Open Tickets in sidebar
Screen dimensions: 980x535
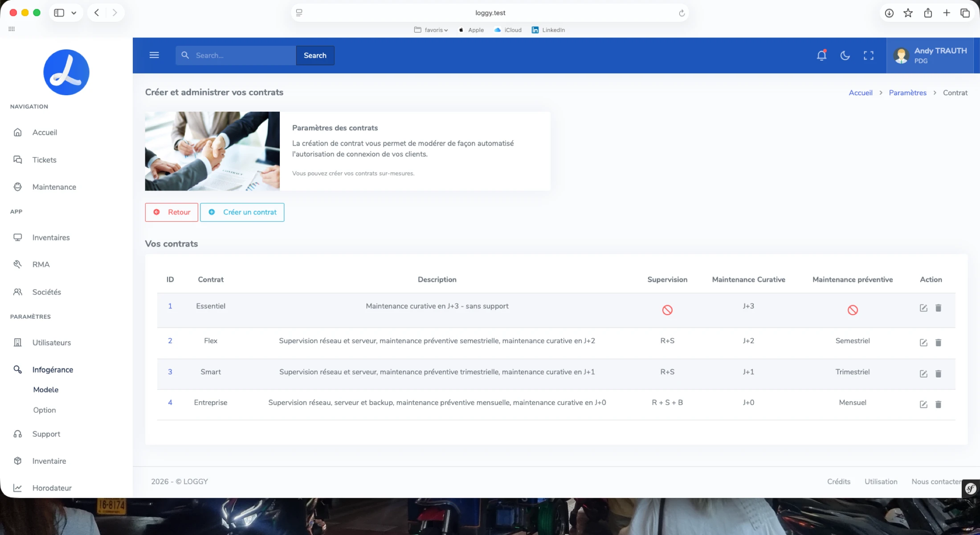[x=44, y=160]
